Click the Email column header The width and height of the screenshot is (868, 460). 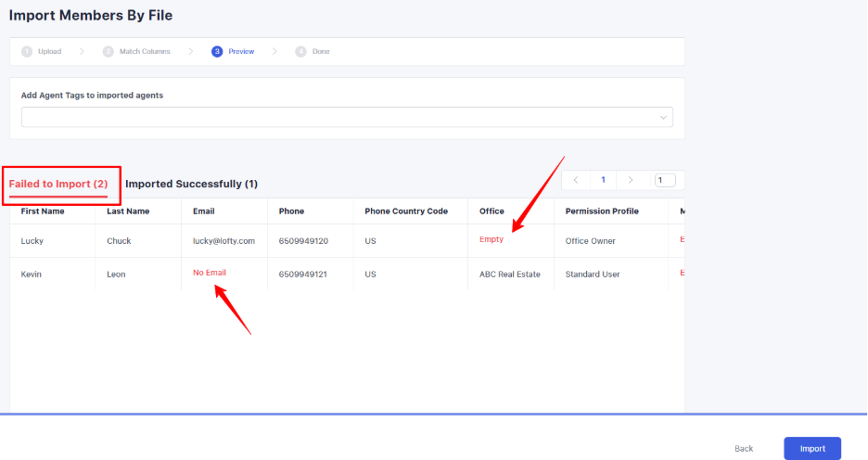click(203, 211)
